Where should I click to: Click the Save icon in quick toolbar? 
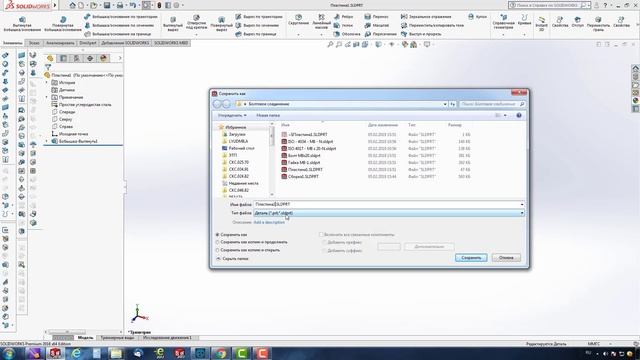107,5
